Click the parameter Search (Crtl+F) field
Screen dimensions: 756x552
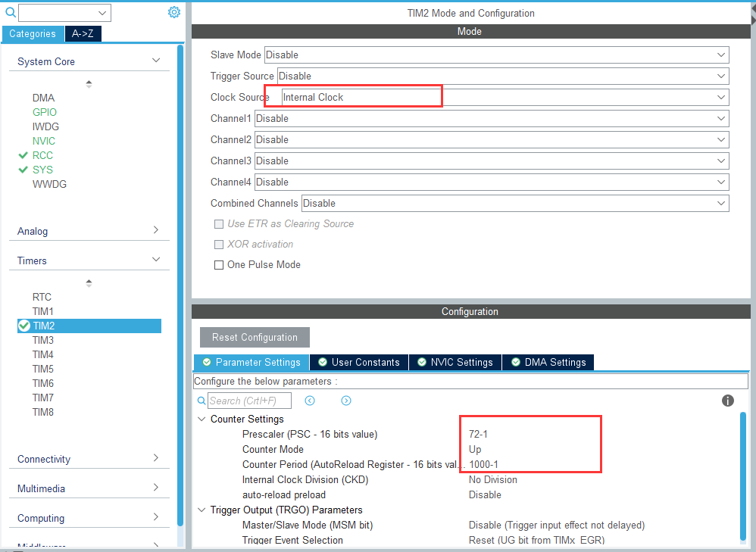(249, 401)
